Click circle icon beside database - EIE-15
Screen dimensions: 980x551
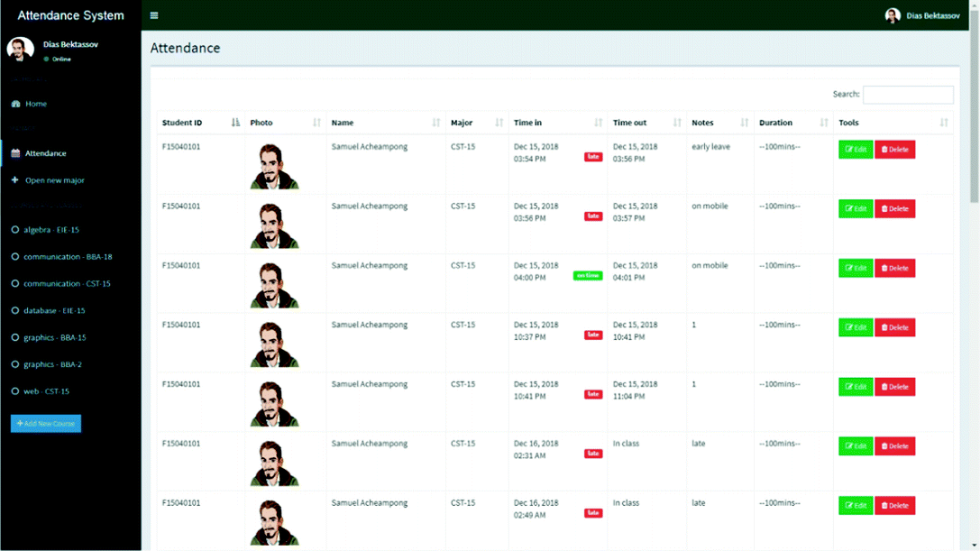[15, 310]
